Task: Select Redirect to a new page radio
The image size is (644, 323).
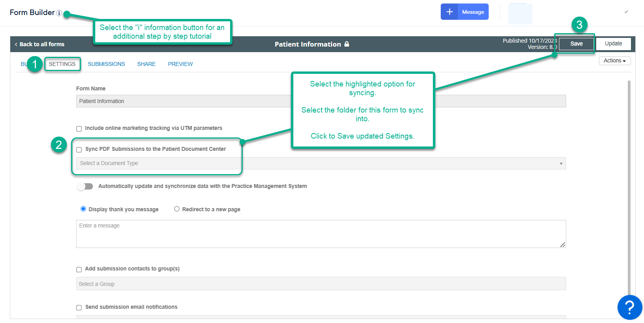Action: click(177, 209)
